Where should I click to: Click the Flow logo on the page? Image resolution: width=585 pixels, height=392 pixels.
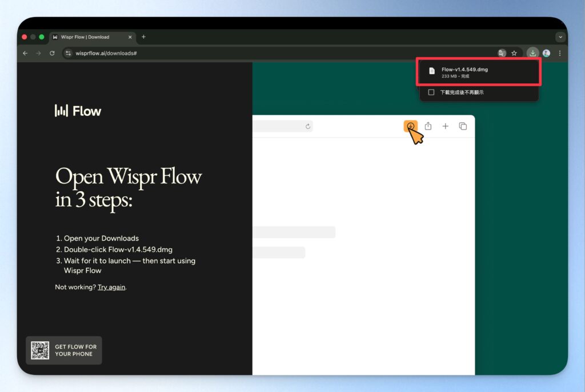78,111
